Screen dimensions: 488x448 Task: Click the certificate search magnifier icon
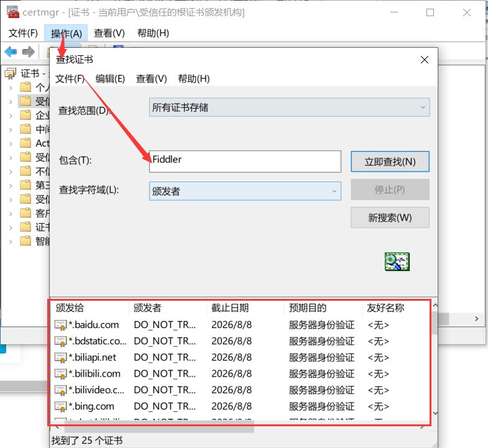pos(397,262)
